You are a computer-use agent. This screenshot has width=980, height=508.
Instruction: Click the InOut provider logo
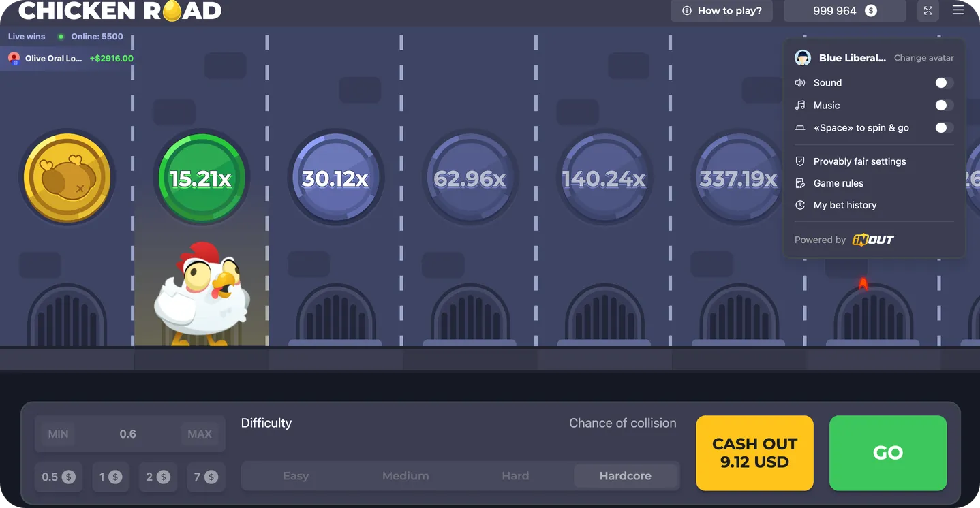click(873, 240)
